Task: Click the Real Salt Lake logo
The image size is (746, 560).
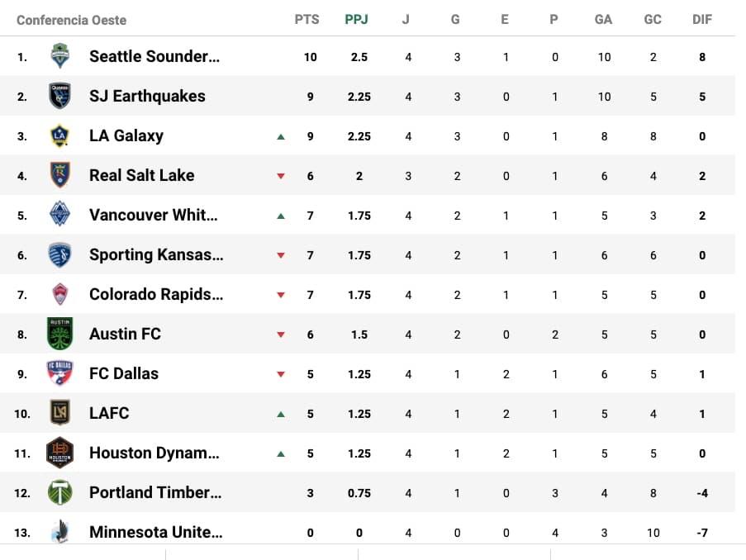Action: (59, 175)
